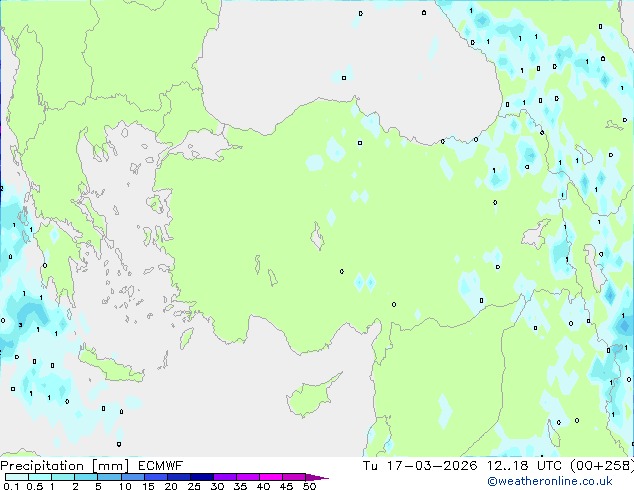Click the 'ECMWF' model label
Viewport: 634px width, 490px height.
pos(161,466)
